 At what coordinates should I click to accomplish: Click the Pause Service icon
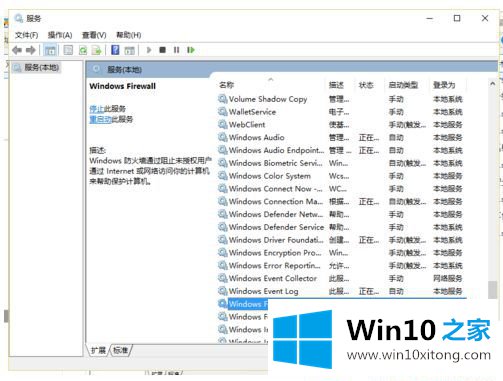tap(176, 50)
